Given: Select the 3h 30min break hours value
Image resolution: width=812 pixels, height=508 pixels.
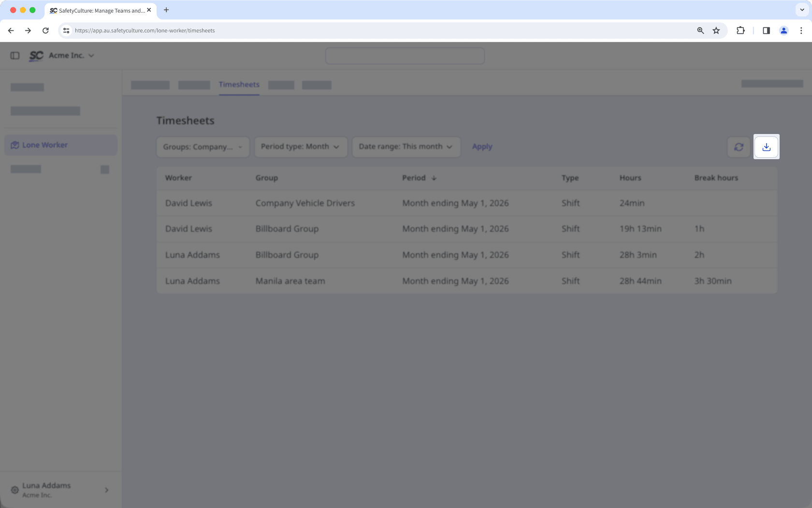Looking at the screenshot, I should coord(713,281).
